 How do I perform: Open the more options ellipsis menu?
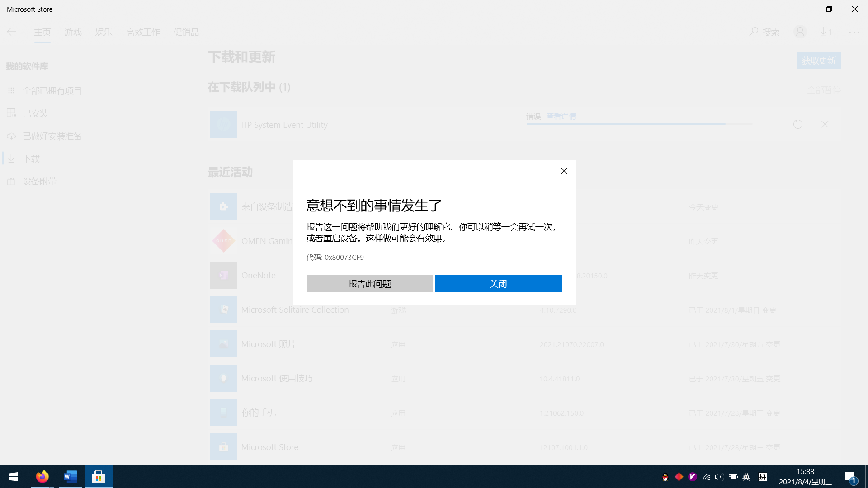[854, 32]
